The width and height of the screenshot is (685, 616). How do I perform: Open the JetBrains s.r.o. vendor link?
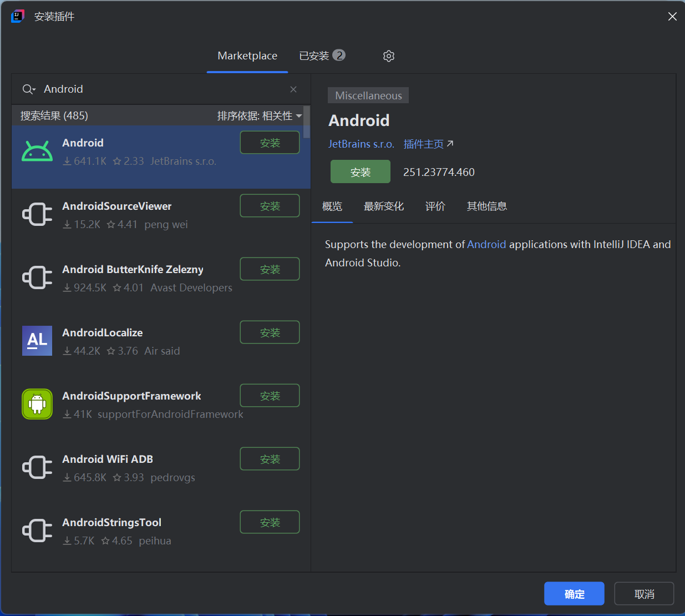(x=361, y=144)
